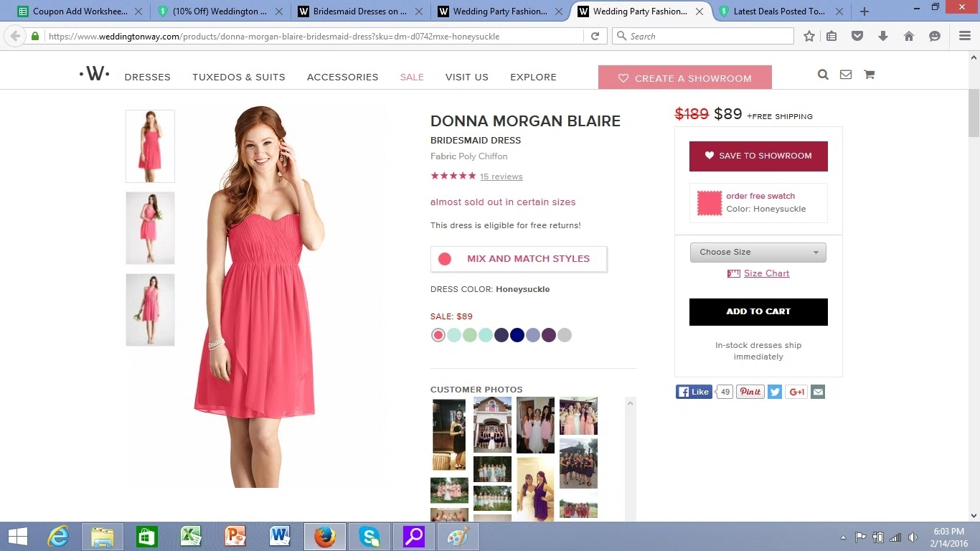Open the DRESSES menu
This screenshot has width=980, height=551.
point(148,77)
